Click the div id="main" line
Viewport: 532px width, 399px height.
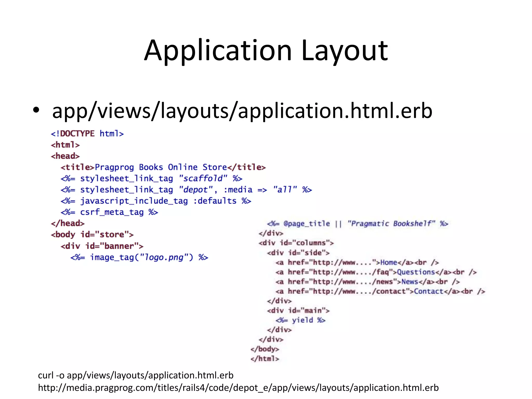click(298, 310)
